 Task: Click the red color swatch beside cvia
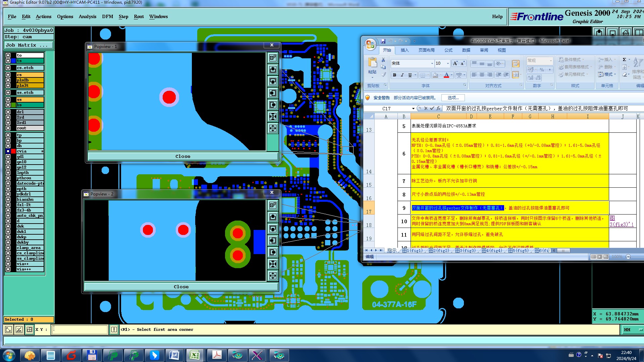click(x=13, y=151)
